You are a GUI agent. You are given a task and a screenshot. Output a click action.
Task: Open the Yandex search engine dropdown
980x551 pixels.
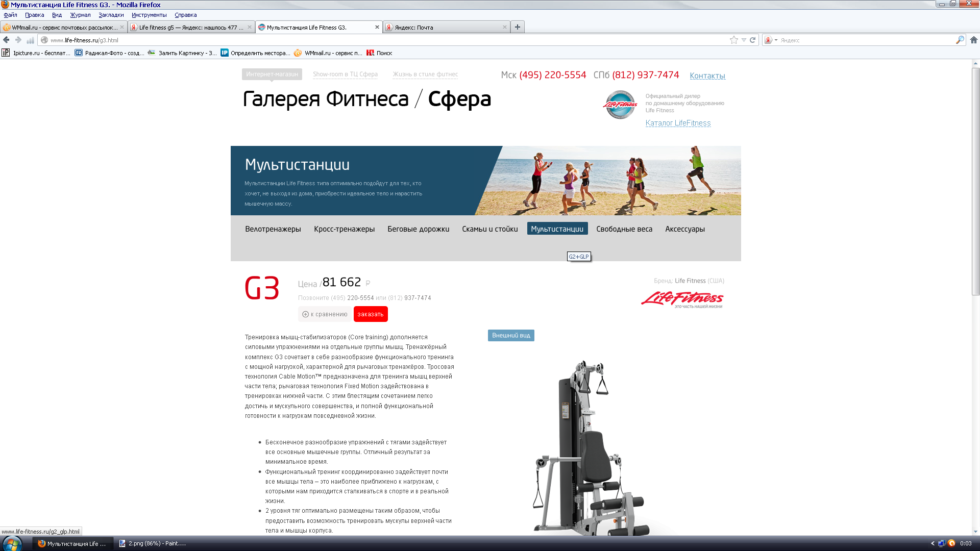click(x=770, y=40)
